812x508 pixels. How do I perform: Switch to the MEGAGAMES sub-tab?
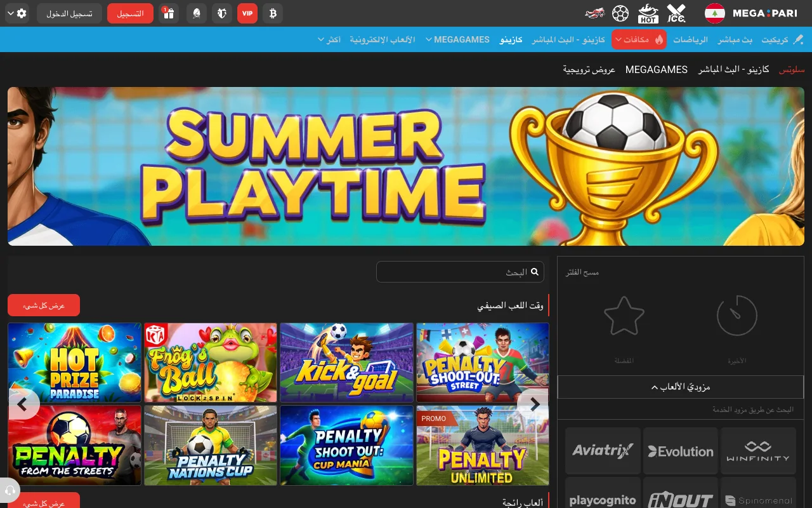tap(657, 69)
